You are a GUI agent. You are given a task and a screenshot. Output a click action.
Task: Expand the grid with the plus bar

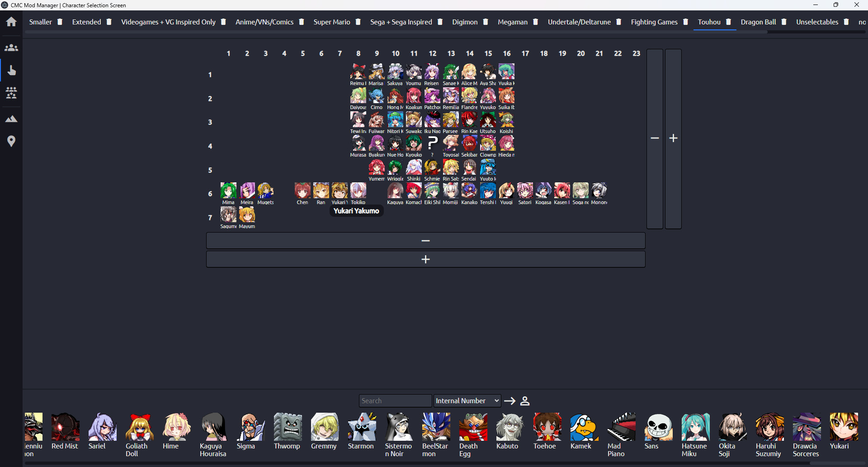[425, 259]
